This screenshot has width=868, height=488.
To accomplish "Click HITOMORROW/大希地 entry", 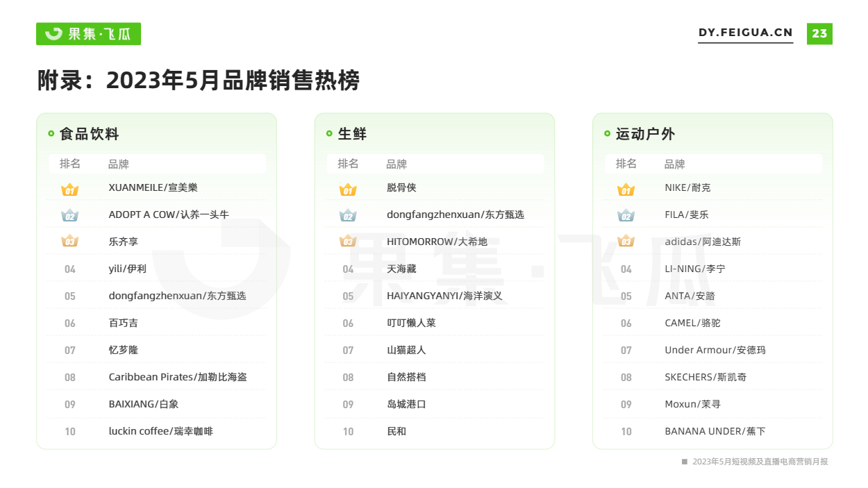I will coord(437,242).
